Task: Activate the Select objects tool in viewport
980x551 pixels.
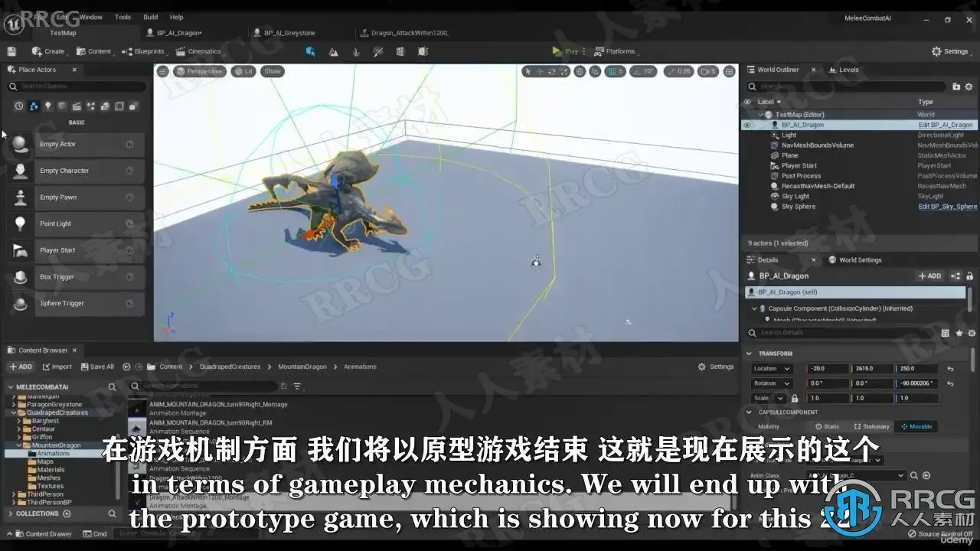Action: click(x=528, y=71)
